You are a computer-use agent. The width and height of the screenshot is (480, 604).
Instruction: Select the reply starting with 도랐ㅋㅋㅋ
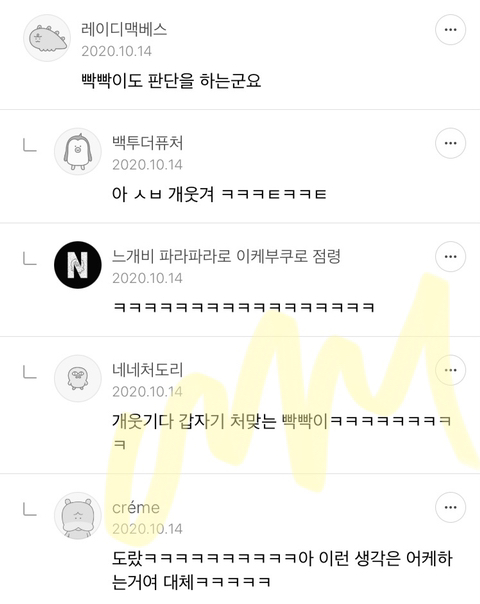[282, 570]
